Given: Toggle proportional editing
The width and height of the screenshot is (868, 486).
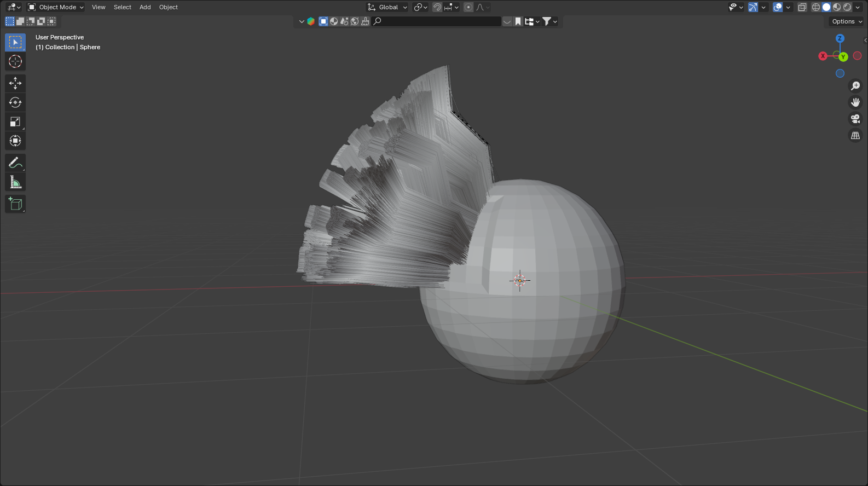Looking at the screenshot, I should 468,7.
